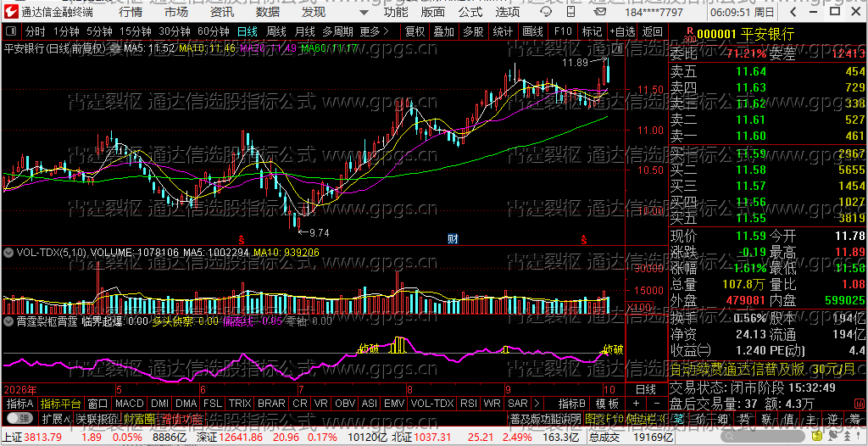Click the 复权 toolbar button

(x=415, y=31)
